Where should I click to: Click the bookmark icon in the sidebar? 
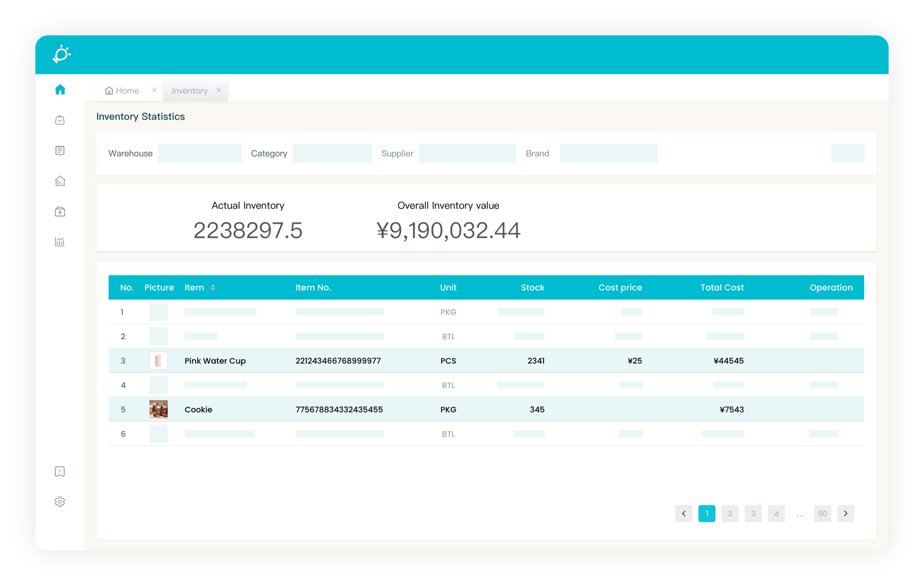pos(60,472)
